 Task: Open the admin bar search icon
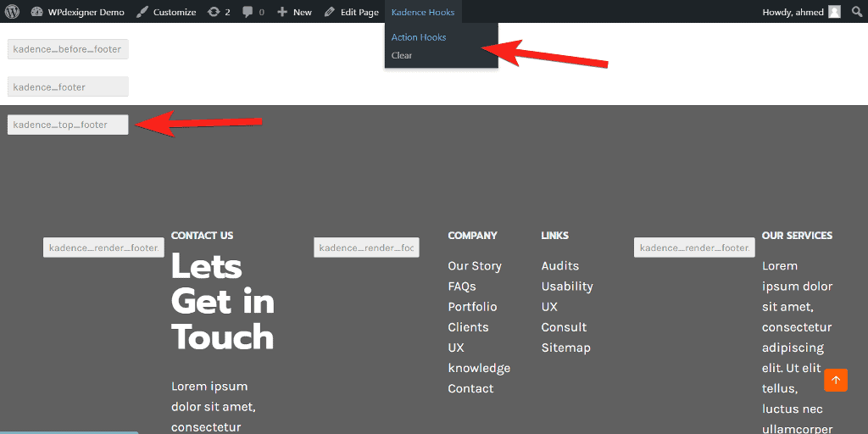pyautogui.click(x=857, y=12)
